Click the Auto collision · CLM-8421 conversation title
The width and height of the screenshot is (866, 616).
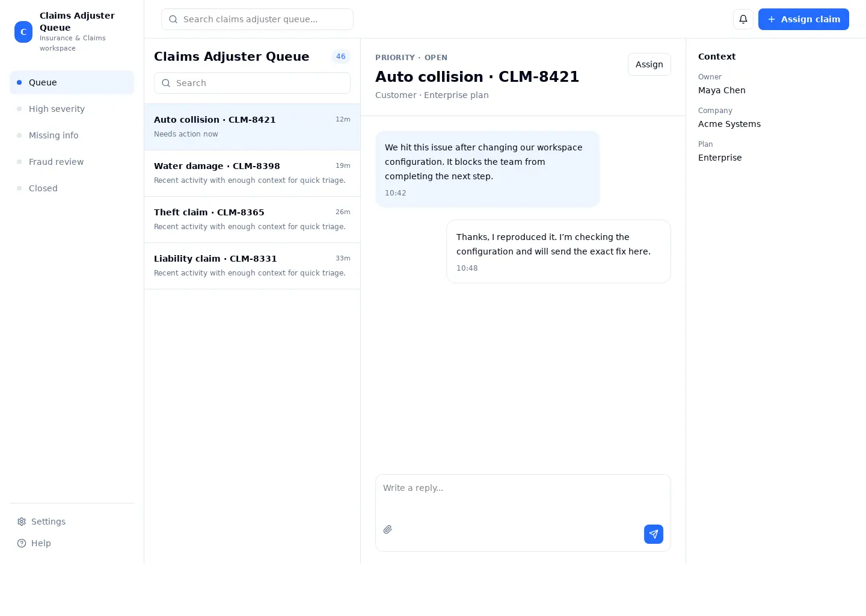477,77
